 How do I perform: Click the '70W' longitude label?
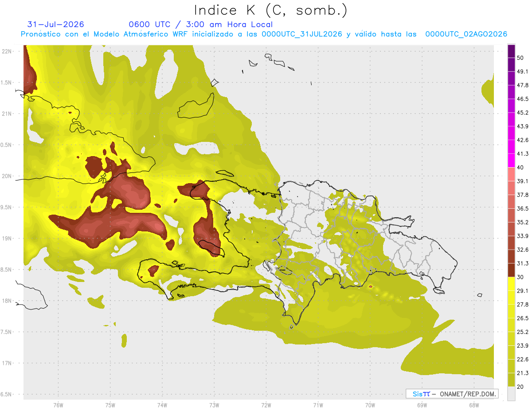click(x=370, y=405)
